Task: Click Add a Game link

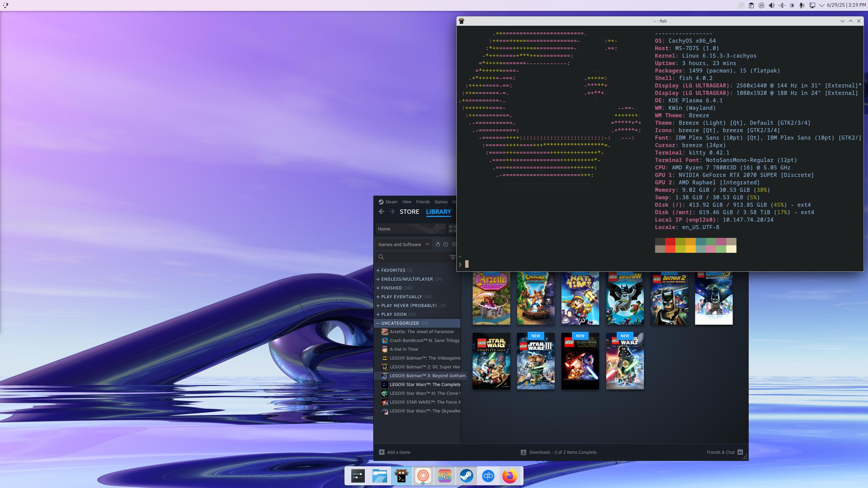Action: tap(399, 452)
